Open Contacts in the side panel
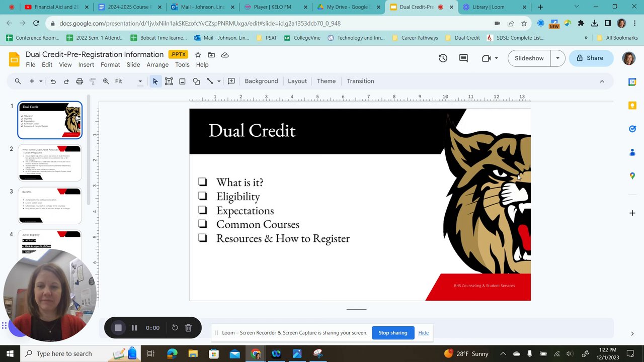This screenshot has height=362, width=644. click(632, 152)
